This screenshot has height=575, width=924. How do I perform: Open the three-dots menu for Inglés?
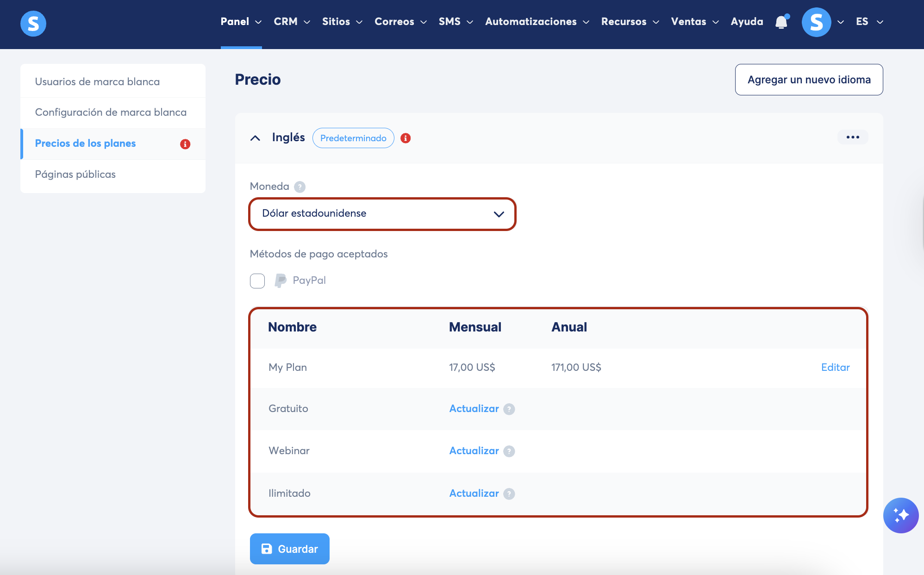tap(852, 137)
